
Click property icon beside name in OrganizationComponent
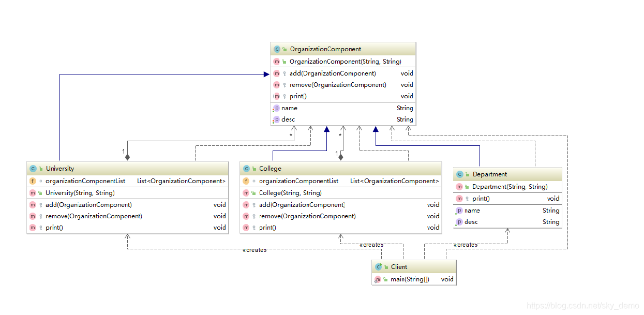(276, 108)
